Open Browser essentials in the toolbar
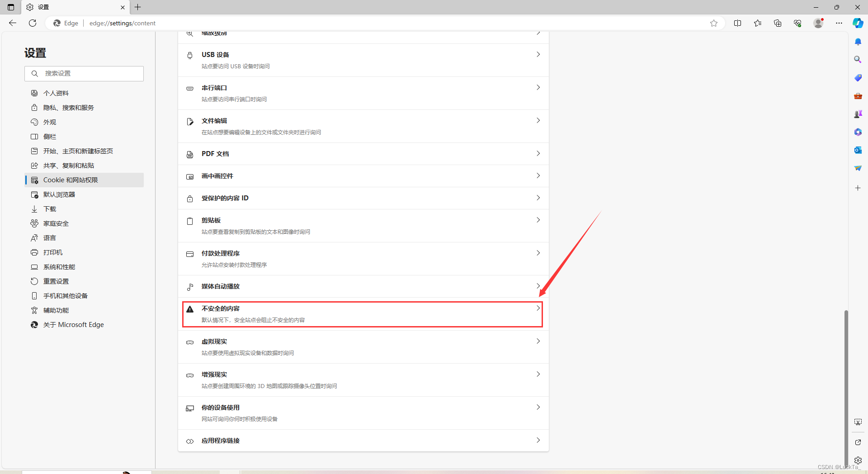This screenshot has height=474, width=868. click(797, 23)
